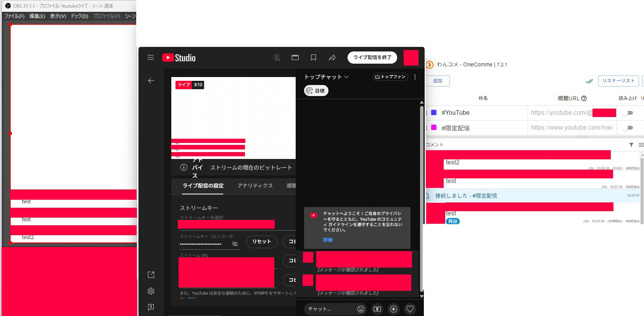Open the emoji picker in chat box
The height and width of the screenshot is (316, 644).
pos(361,309)
